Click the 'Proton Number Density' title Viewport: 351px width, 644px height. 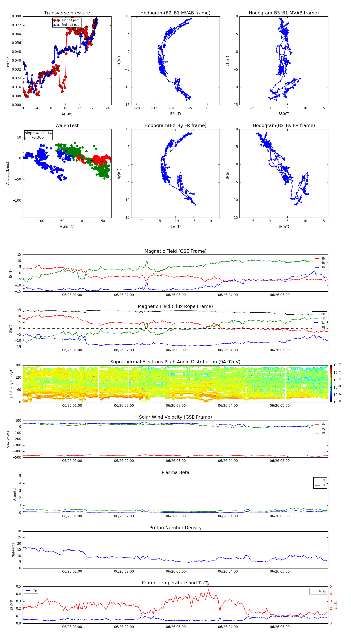click(x=175, y=528)
